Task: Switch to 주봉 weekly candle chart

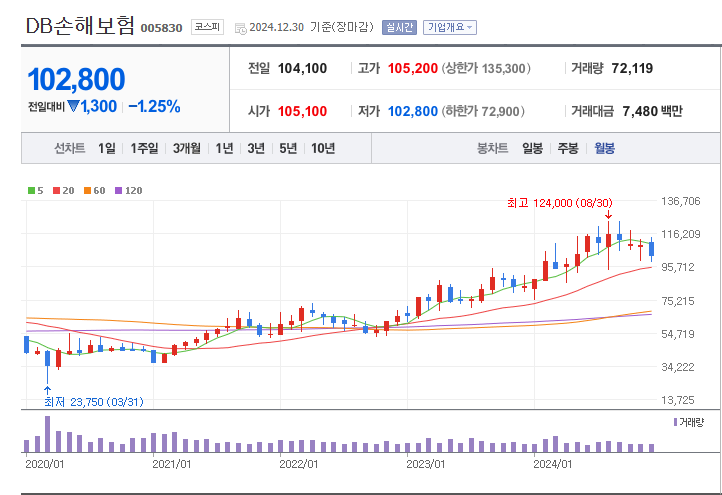Action: [x=568, y=148]
